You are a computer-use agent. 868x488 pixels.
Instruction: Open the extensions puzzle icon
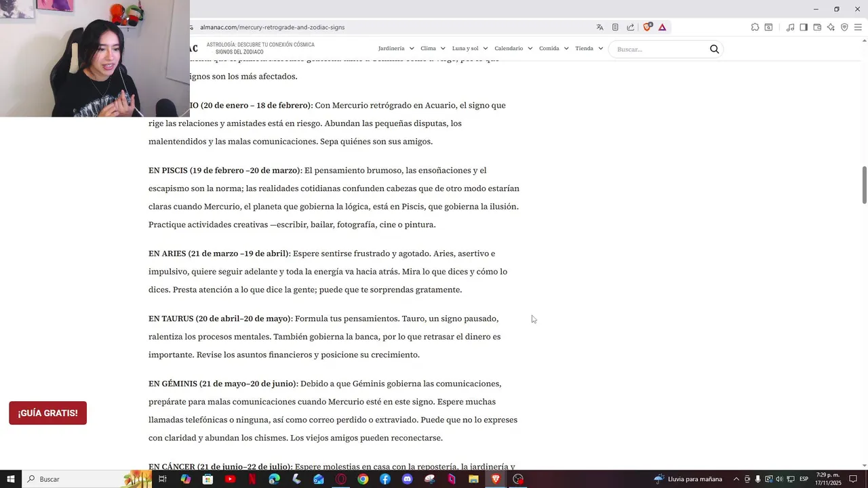tap(755, 27)
